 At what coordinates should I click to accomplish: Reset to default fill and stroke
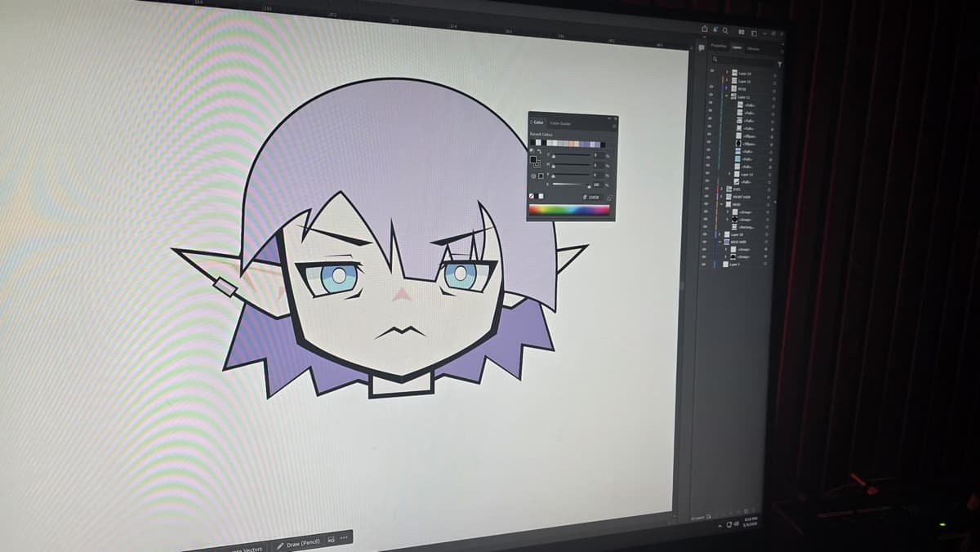532,150
